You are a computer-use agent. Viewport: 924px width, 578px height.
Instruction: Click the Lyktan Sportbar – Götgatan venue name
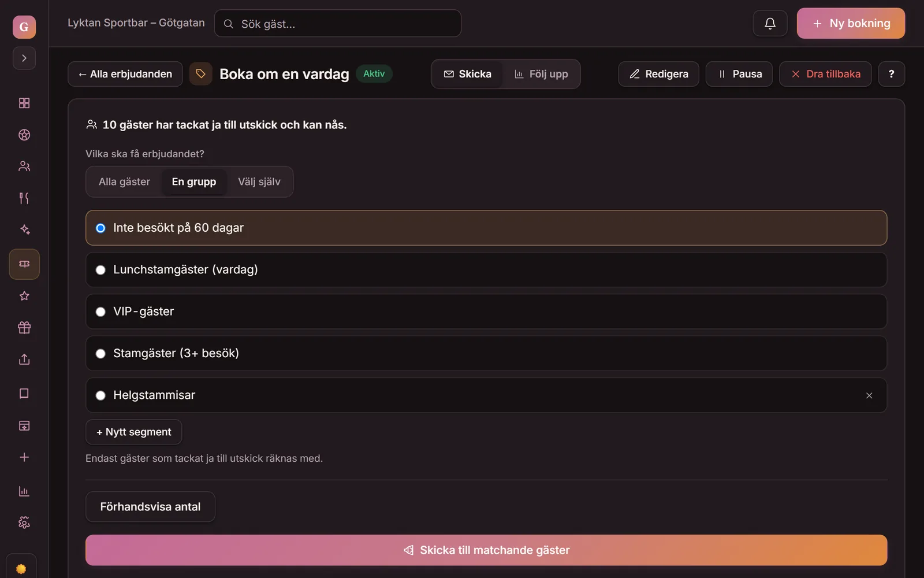[136, 23]
